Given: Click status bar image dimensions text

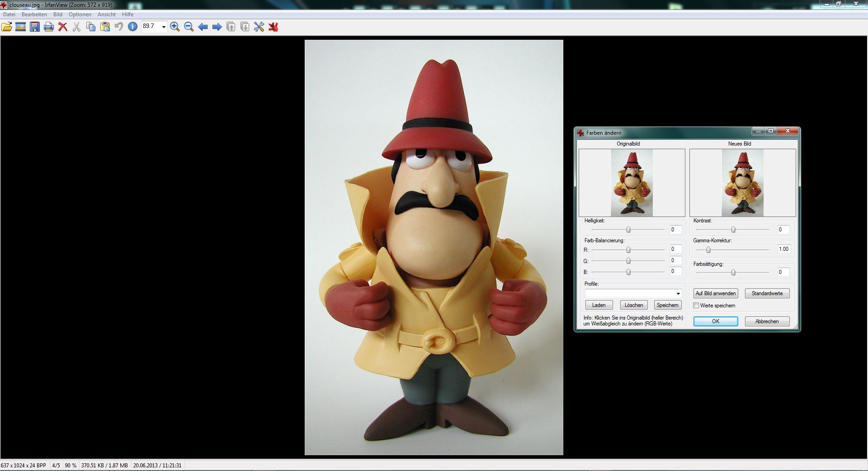Looking at the screenshot, I should pos(24,465).
